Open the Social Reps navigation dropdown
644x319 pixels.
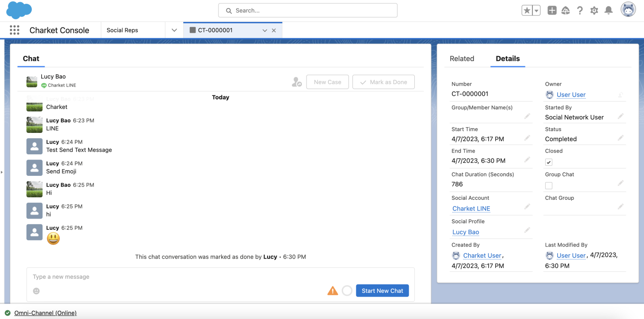(174, 30)
